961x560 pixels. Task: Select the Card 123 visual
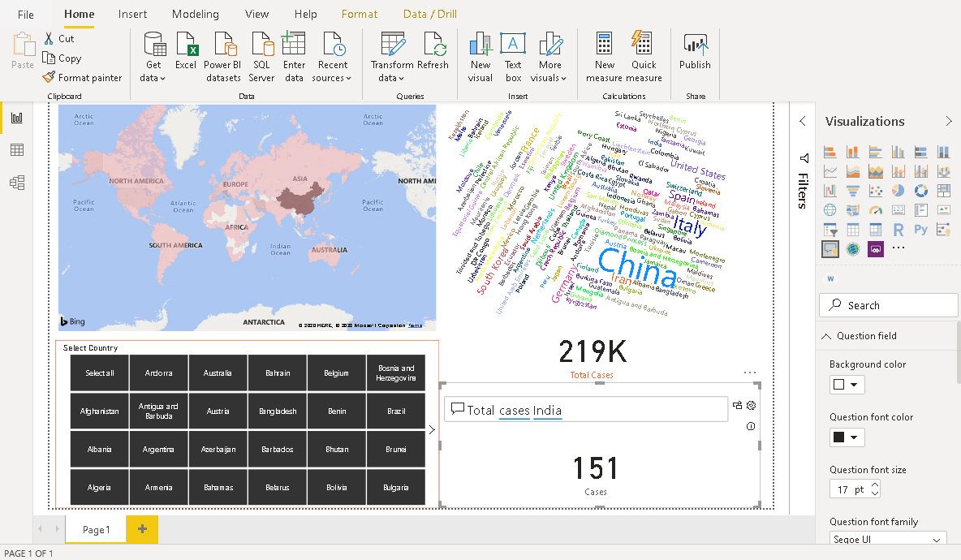[899, 210]
